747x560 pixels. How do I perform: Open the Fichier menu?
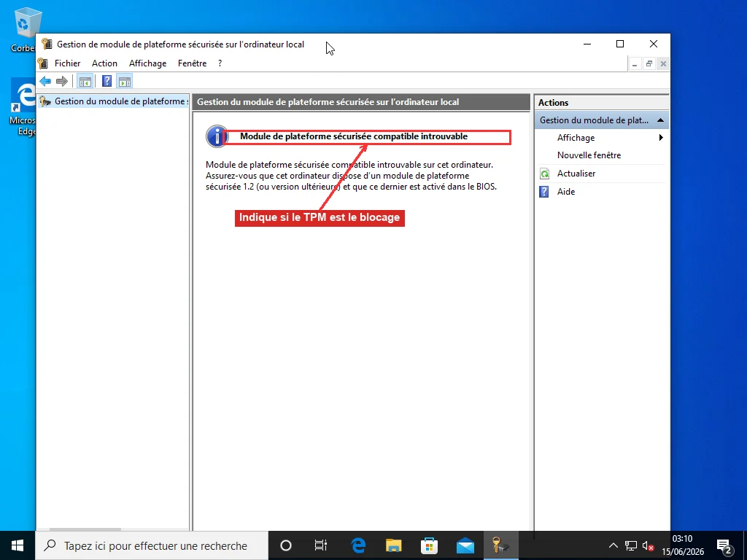pyautogui.click(x=68, y=63)
